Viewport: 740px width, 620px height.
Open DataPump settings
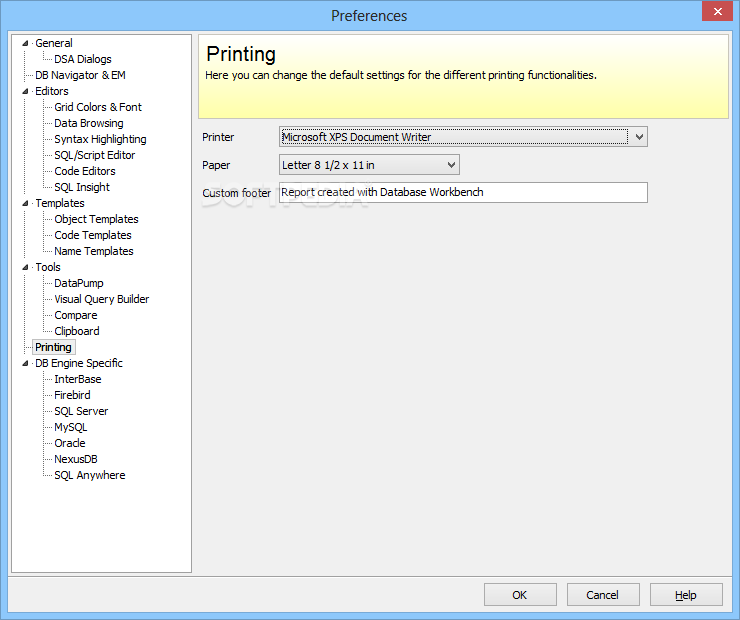tap(79, 284)
